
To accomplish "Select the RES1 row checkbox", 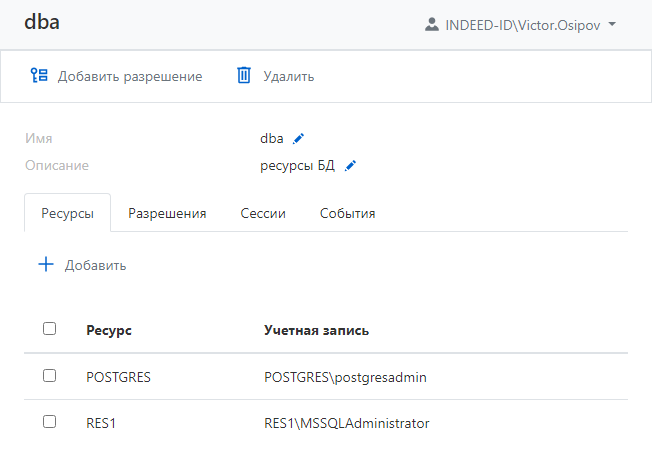I will (50, 422).
